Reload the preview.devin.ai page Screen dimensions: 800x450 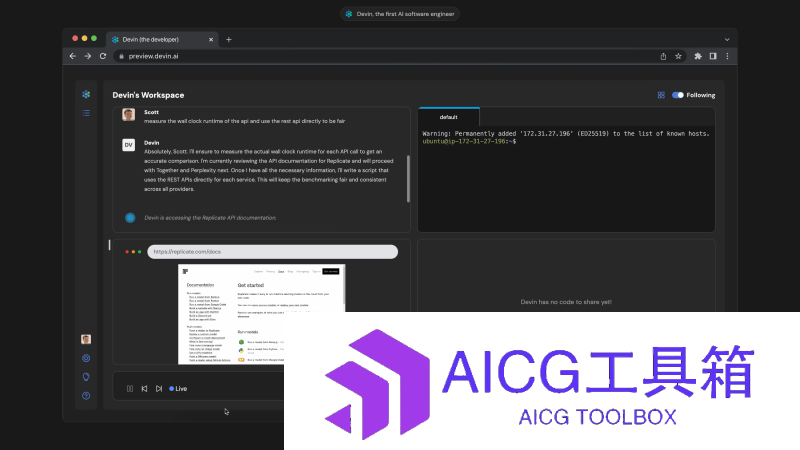(x=103, y=56)
